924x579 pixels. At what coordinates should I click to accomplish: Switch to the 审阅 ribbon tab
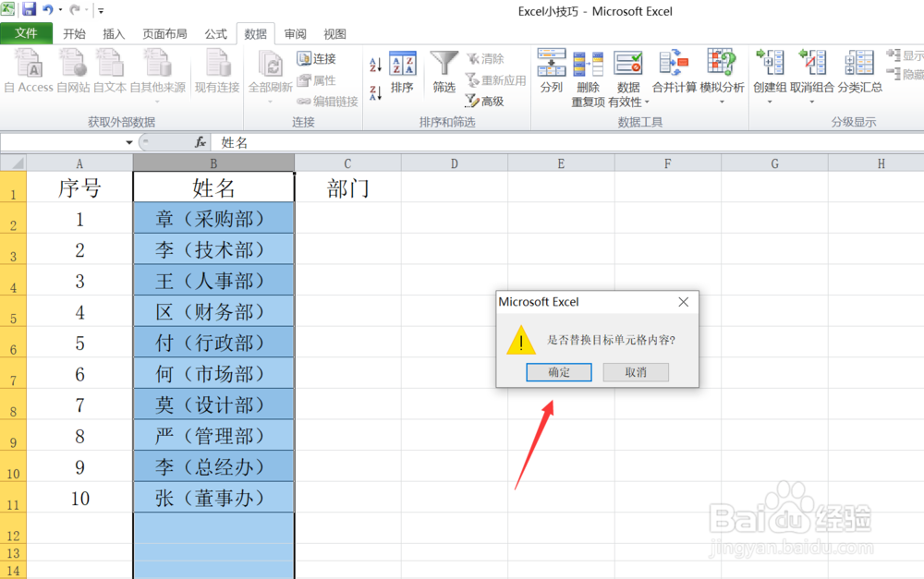point(295,33)
